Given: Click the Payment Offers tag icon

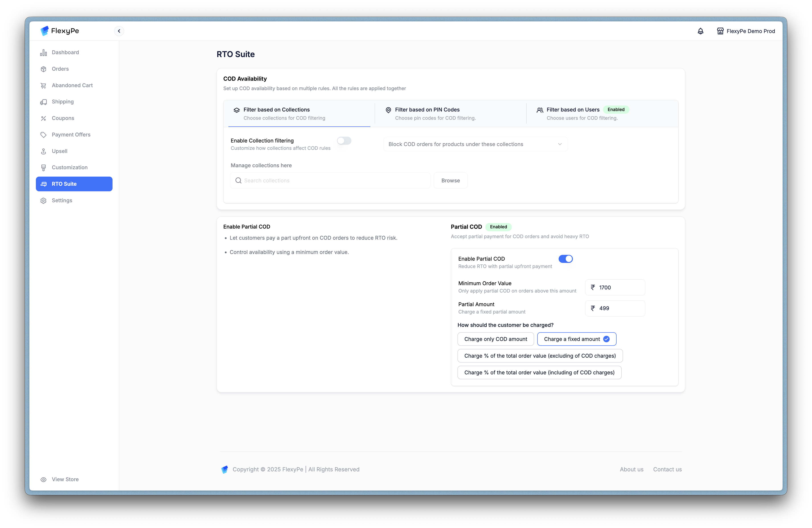Looking at the screenshot, I should tap(43, 135).
